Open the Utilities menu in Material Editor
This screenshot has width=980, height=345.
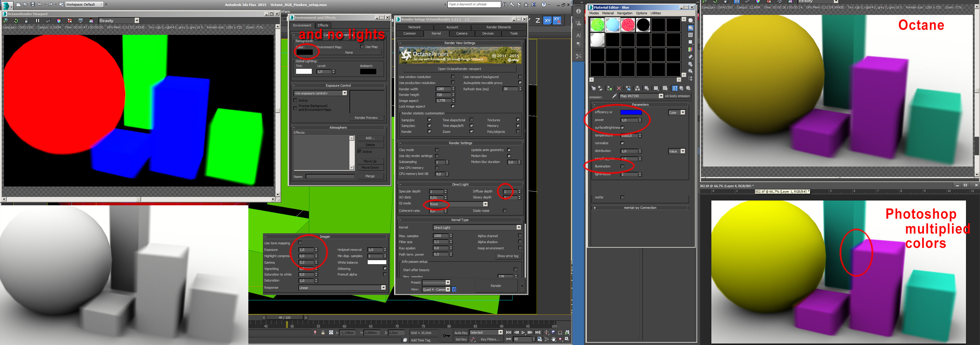pyautogui.click(x=656, y=13)
